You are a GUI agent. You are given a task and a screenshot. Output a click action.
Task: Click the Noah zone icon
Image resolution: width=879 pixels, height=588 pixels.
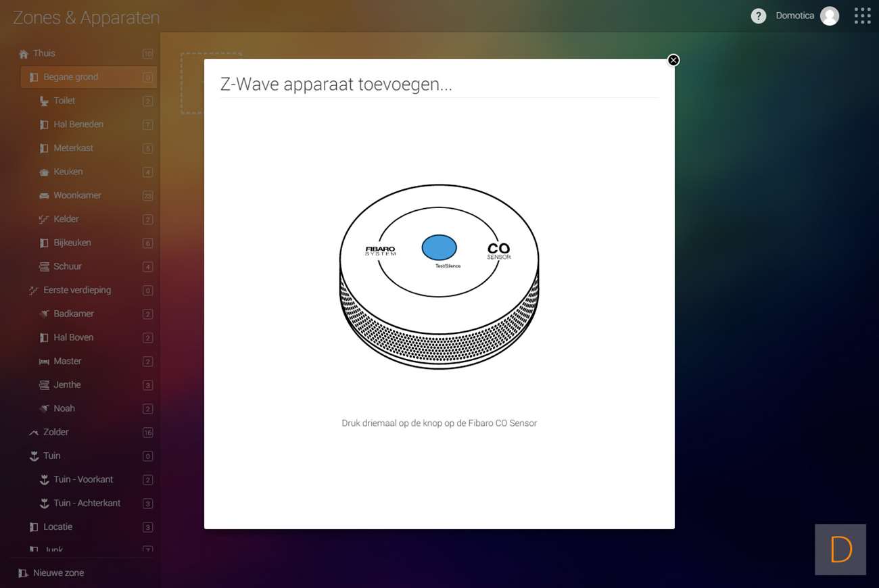coord(44,409)
